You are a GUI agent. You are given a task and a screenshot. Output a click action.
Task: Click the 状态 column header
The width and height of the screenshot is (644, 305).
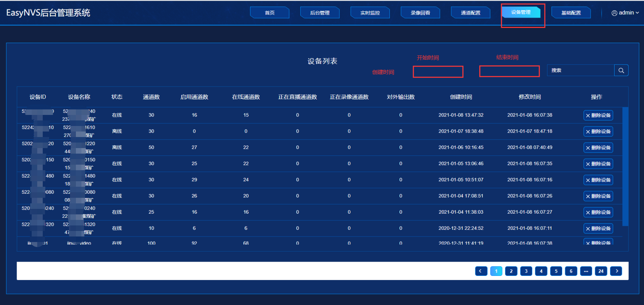point(117,97)
